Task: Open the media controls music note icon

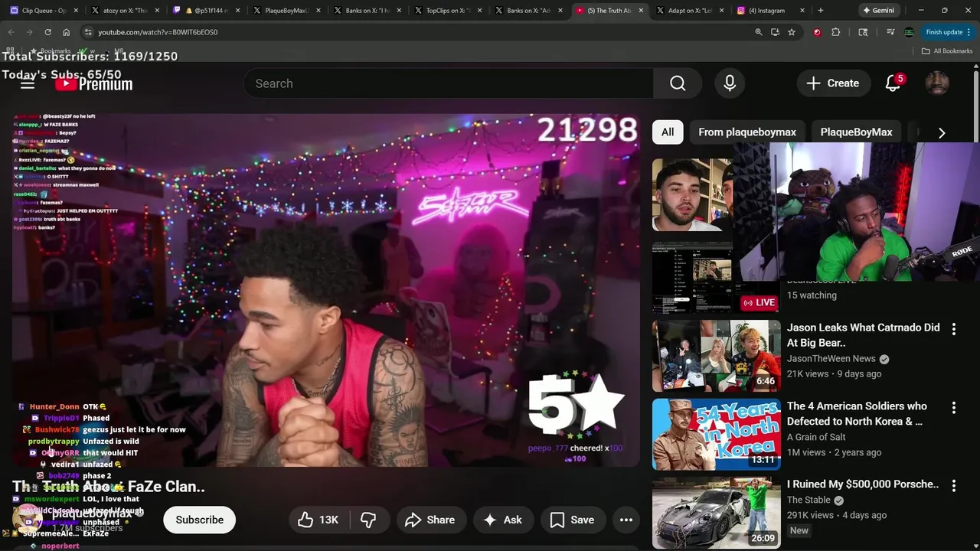Action: tap(890, 32)
